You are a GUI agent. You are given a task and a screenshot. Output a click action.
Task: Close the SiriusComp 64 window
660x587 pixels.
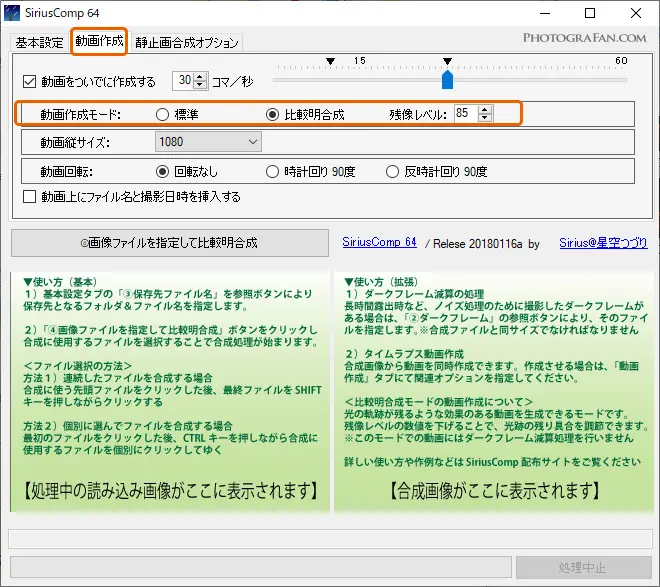[x=636, y=13]
